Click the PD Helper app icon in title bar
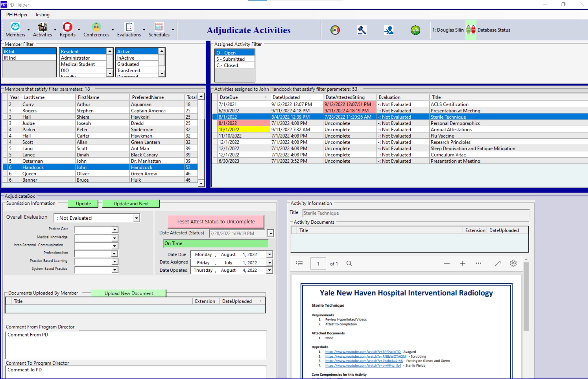 tap(3, 4)
